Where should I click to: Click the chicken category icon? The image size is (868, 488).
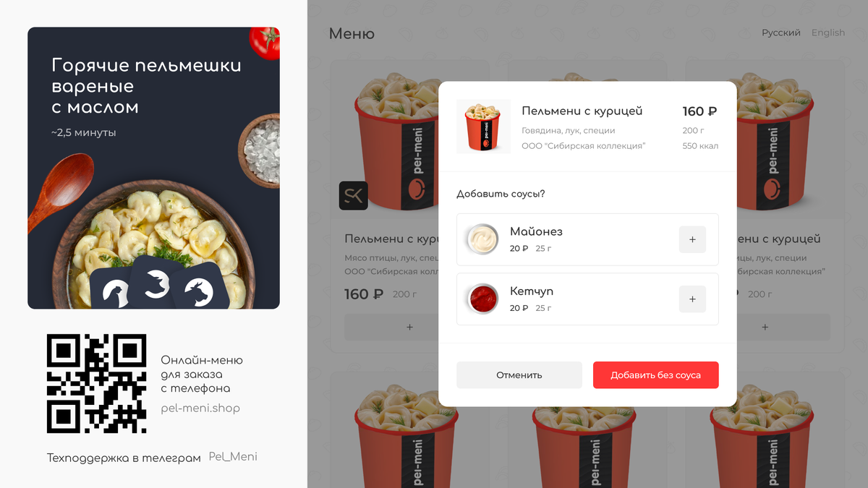click(x=114, y=291)
